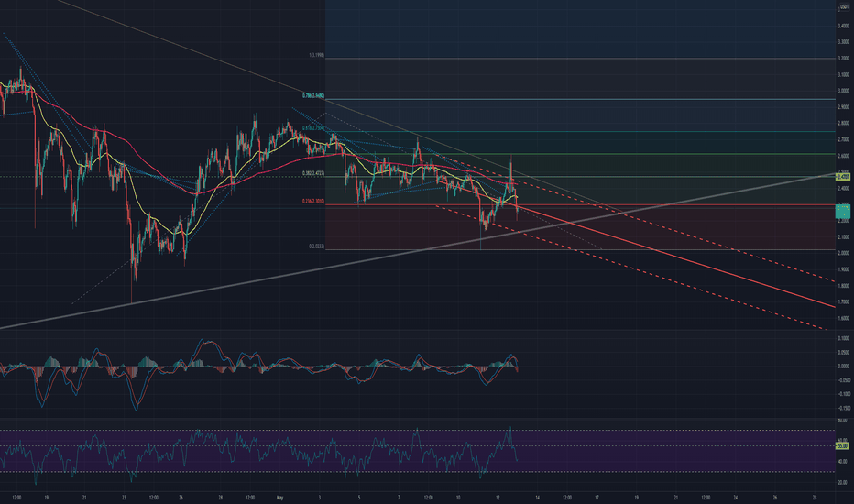Open the USDT currency selector on price axis

844,7
